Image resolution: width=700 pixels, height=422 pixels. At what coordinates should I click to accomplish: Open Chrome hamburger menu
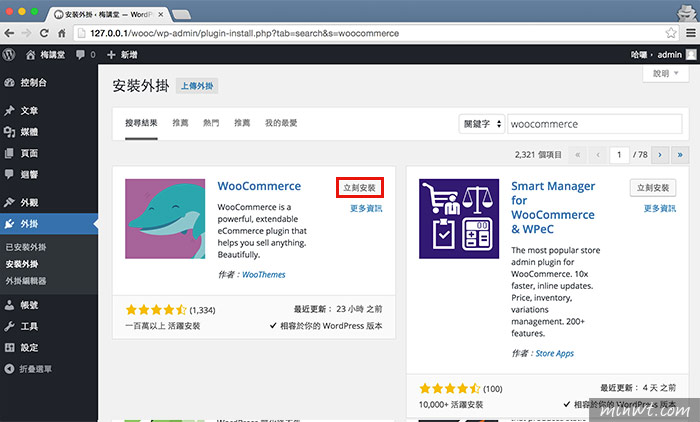click(691, 33)
